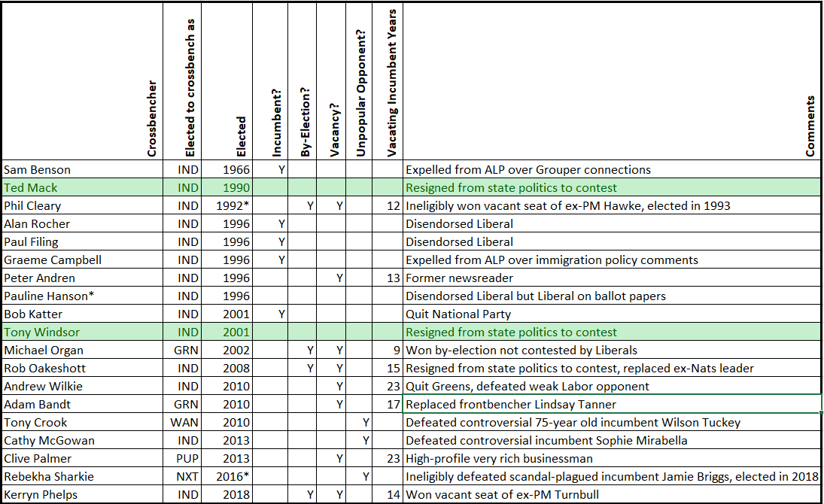Select Clive Palmer's PUP party cell
Screen dimensions: 824x504
tap(182, 458)
